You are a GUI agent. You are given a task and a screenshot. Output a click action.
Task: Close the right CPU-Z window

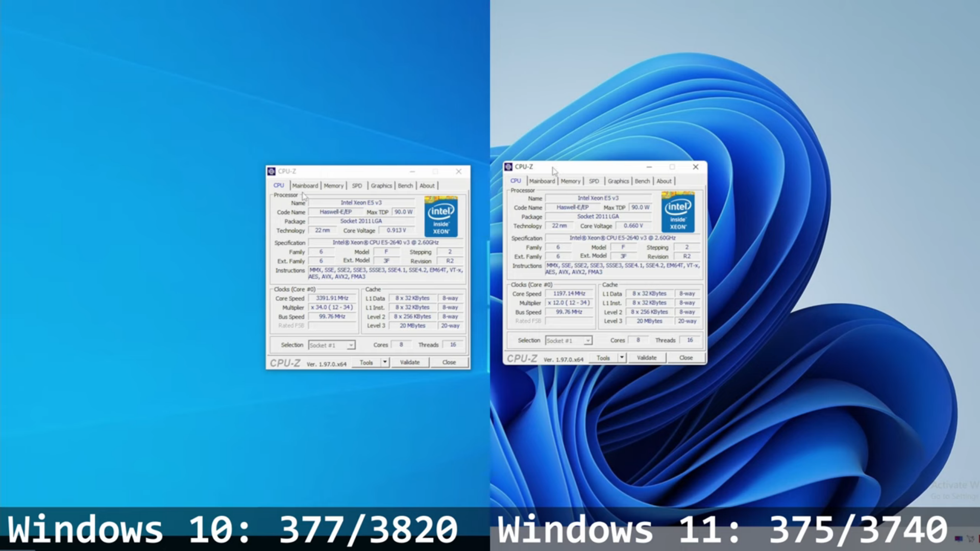point(695,167)
